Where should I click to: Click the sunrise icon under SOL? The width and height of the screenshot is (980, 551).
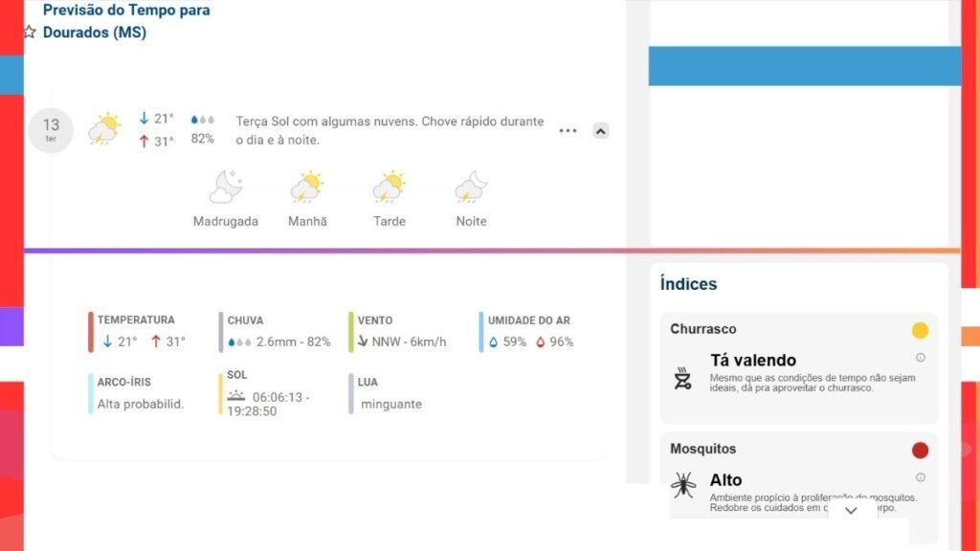(x=236, y=395)
